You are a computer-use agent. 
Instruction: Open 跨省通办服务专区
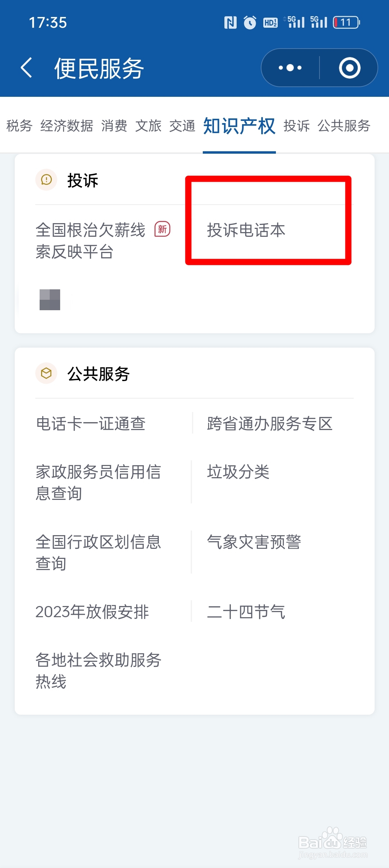pyautogui.click(x=269, y=424)
